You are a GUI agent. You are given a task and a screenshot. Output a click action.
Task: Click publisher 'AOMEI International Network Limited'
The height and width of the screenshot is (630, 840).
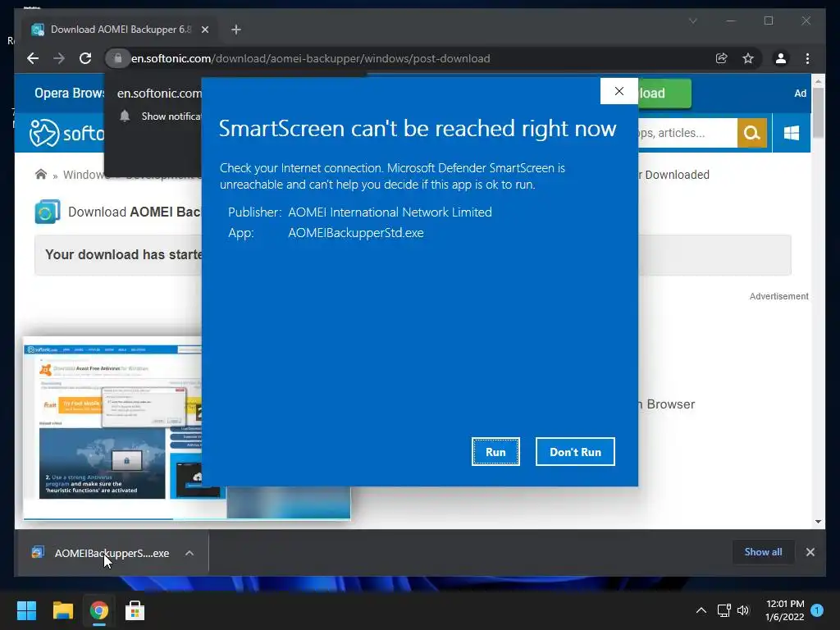[x=390, y=212]
